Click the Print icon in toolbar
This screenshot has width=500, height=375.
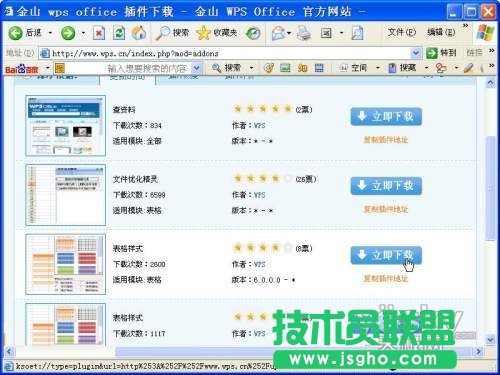point(304,33)
